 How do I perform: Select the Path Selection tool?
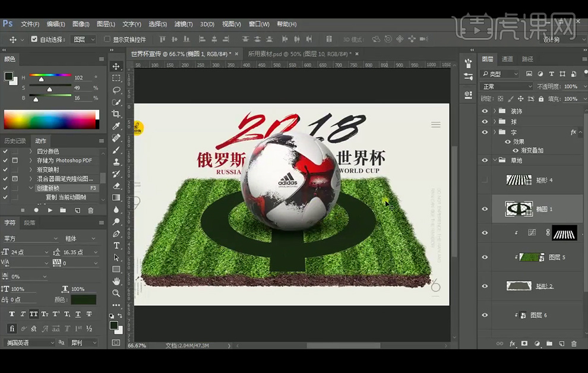tap(116, 258)
